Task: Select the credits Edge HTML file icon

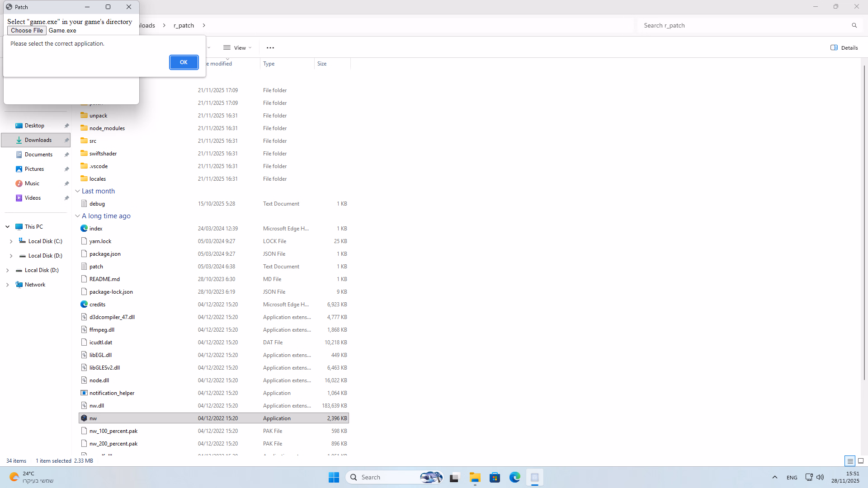Action: 84,305
